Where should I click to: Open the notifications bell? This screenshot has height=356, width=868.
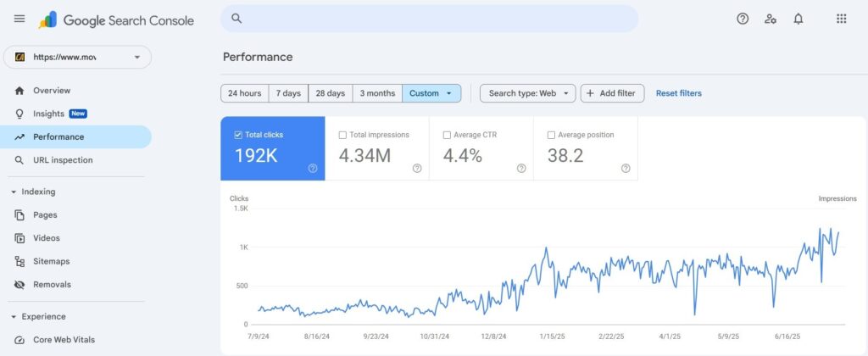tap(798, 19)
